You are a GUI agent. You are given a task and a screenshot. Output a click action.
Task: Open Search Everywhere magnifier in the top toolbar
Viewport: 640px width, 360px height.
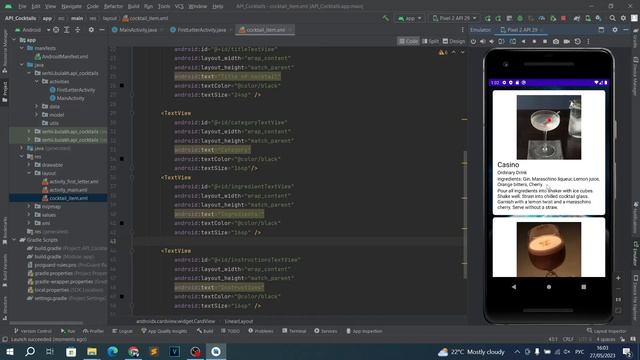pos(612,18)
